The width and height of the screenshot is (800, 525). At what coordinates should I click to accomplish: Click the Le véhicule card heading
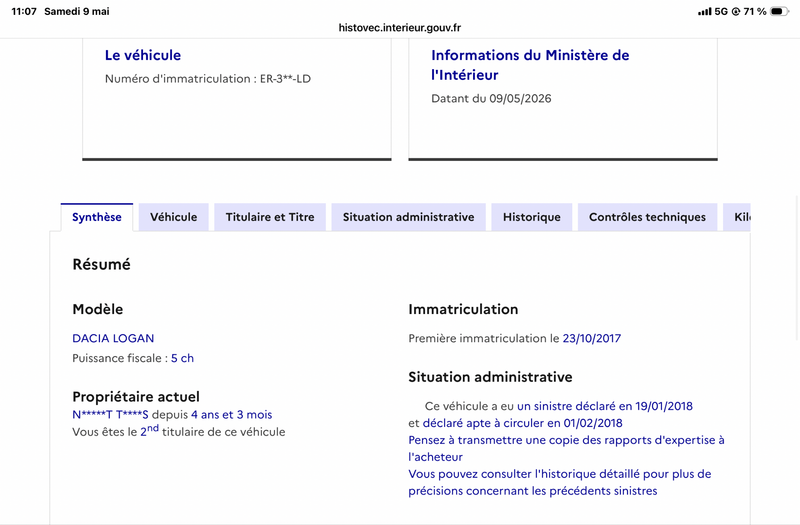(x=143, y=55)
